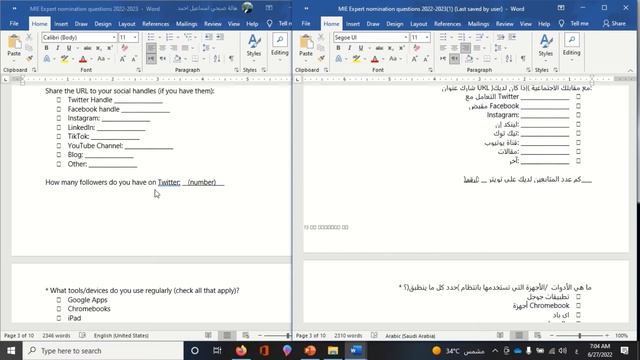
Task: Open Segoe UI font name dropdown
Action: [406, 38]
